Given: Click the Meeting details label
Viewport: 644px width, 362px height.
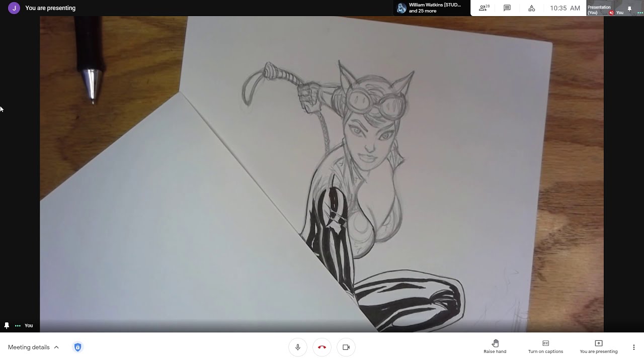Looking at the screenshot, I should point(29,347).
